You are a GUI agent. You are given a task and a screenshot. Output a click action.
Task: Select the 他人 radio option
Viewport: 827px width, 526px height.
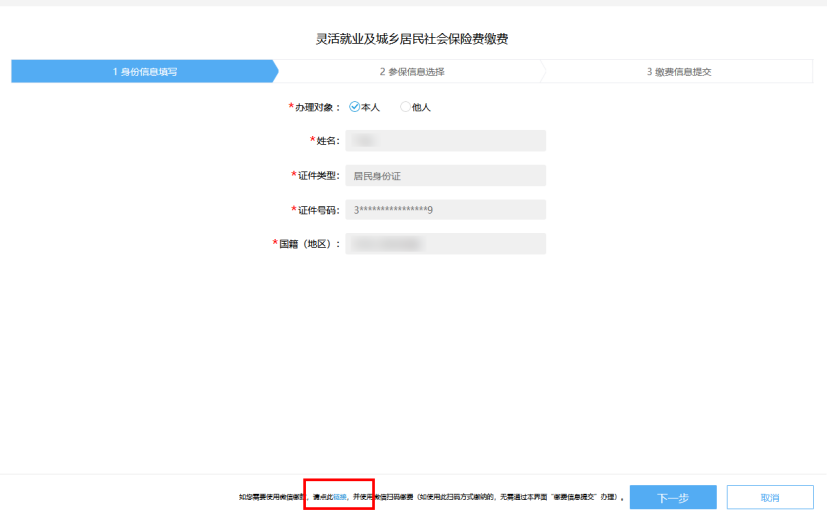point(406,107)
